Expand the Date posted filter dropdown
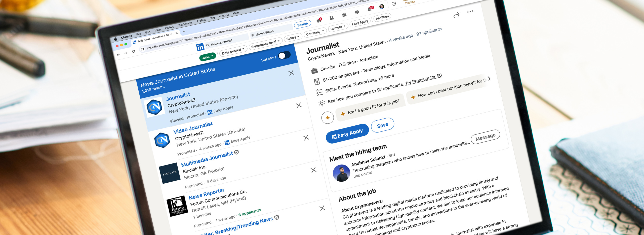Screen dimensions: 644x235 233,51
